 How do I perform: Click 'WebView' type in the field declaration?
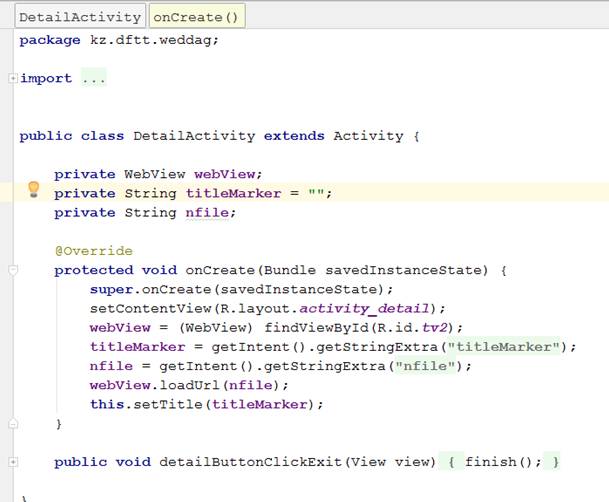[x=155, y=174]
